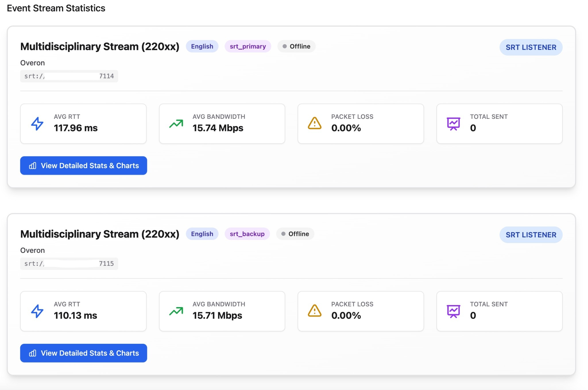Click the bandwidth graph icon for srt_backup stream

click(176, 311)
